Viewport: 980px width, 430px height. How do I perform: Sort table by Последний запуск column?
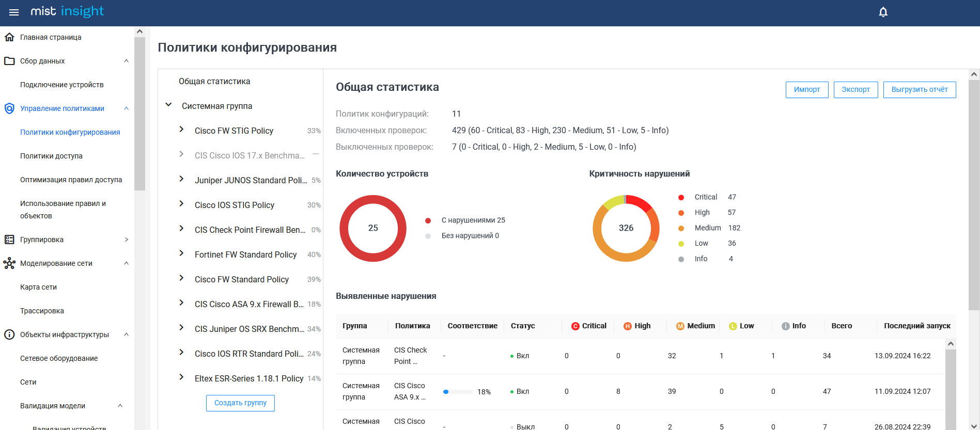pos(917,326)
